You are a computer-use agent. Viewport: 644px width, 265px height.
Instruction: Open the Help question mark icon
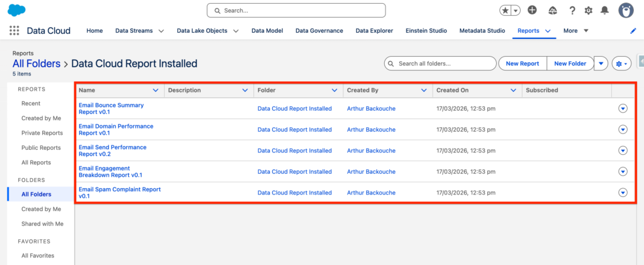572,11
